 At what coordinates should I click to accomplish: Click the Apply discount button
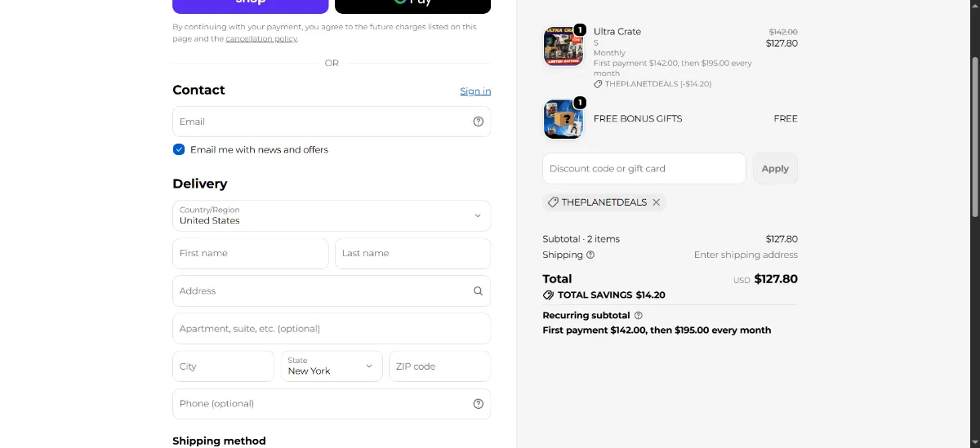[x=775, y=168]
